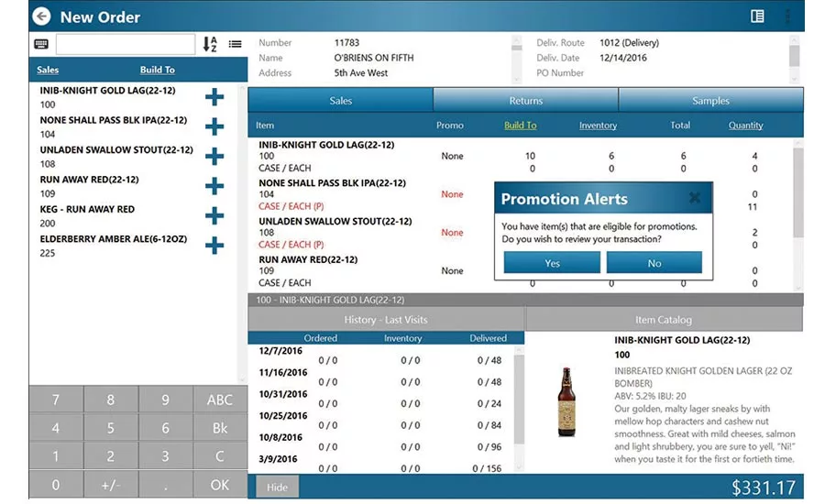Image resolution: width=825 pixels, height=504 pixels.
Task: Click the delivery info scrollbar
Action: coord(795,58)
